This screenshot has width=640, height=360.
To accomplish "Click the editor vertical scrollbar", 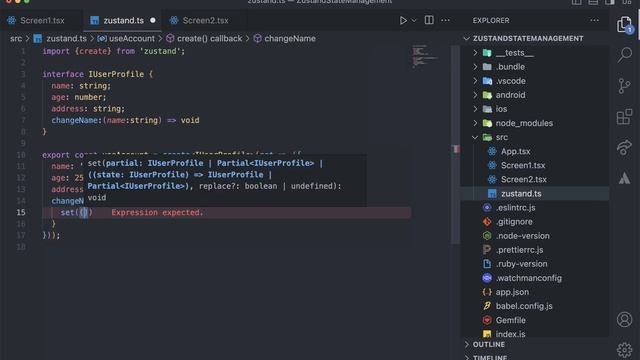I will tap(455, 144).
